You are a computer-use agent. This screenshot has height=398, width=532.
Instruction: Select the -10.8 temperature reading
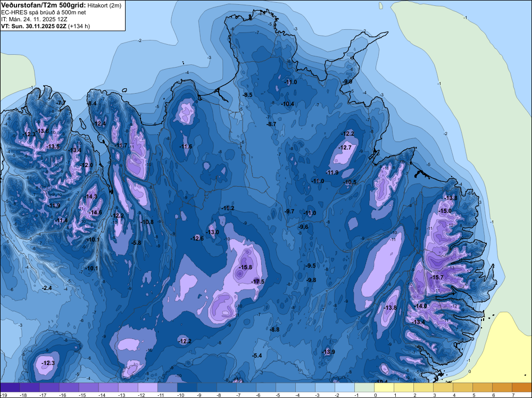[x=147, y=222]
